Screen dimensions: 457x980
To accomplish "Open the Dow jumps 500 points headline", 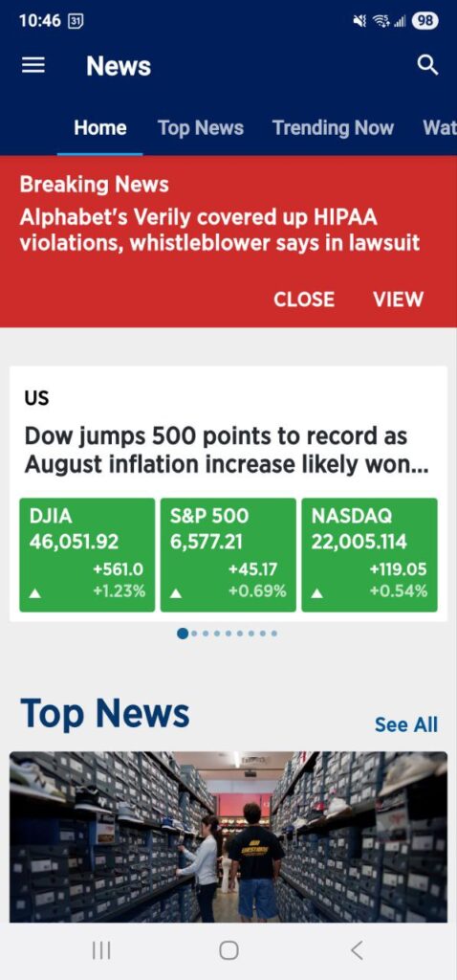I will point(226,451).
